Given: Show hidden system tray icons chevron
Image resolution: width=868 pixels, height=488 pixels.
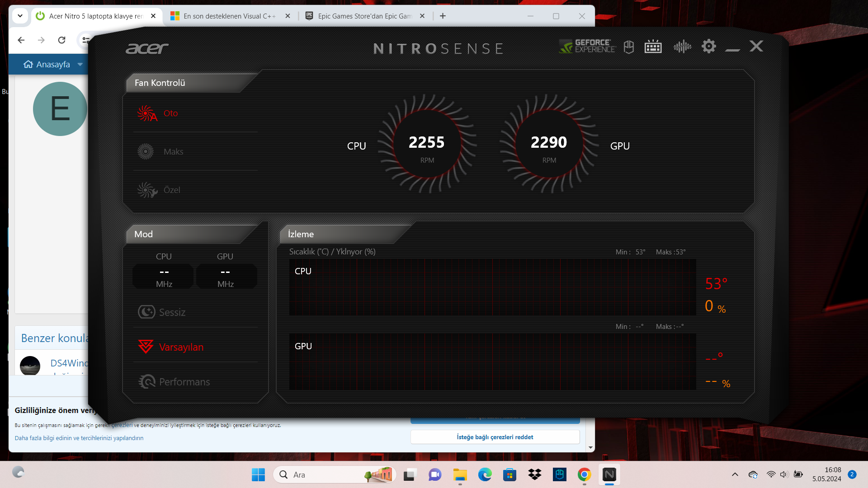Looking at the screenshot, I should point(735,474).
